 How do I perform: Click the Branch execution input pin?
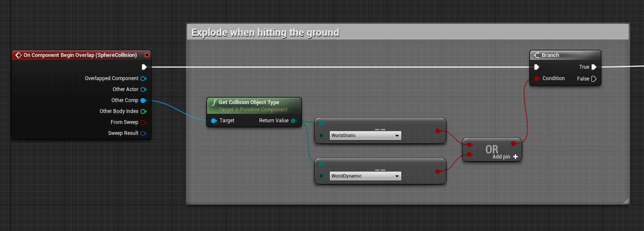pos(536,67)
